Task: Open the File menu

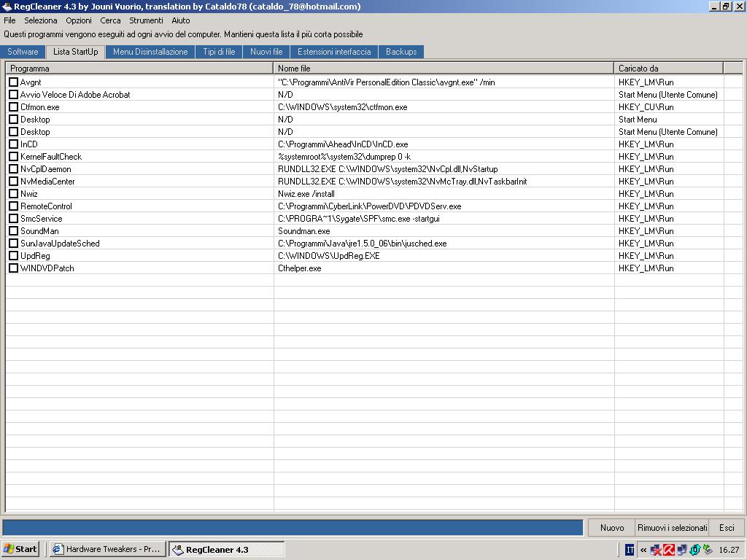Action: click(9, 20)
